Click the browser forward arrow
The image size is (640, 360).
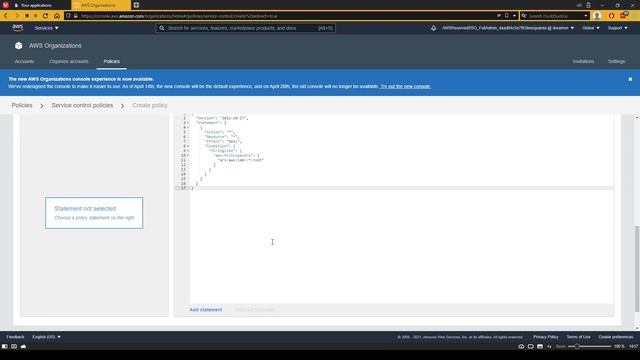pyautogui.click(x=17, y=16)
